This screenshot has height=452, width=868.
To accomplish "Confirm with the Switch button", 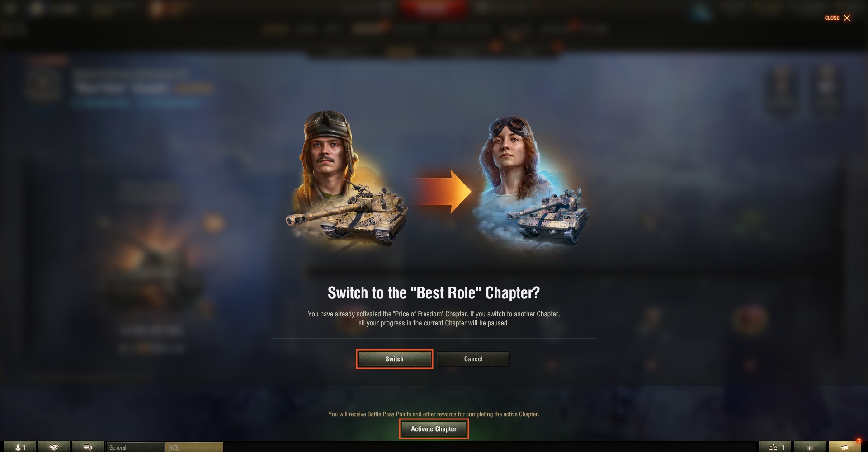I will [394, 359].
